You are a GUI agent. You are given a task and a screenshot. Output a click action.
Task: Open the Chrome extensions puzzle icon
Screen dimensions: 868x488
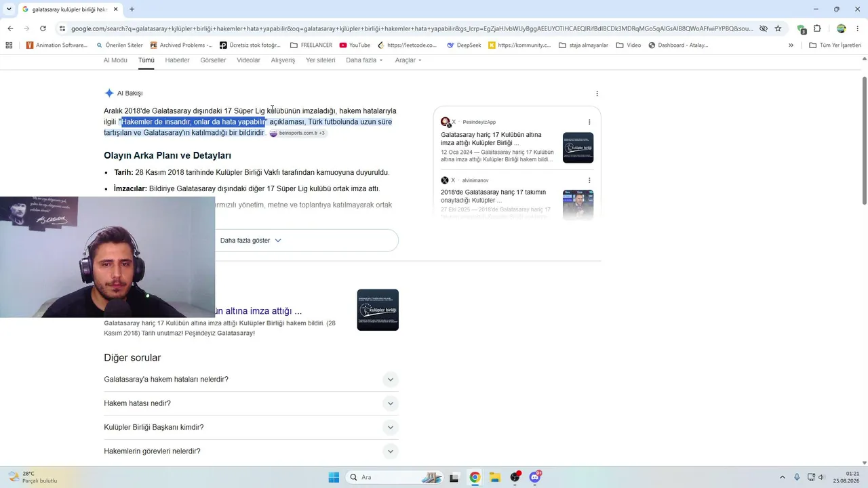tap(817, 28)
